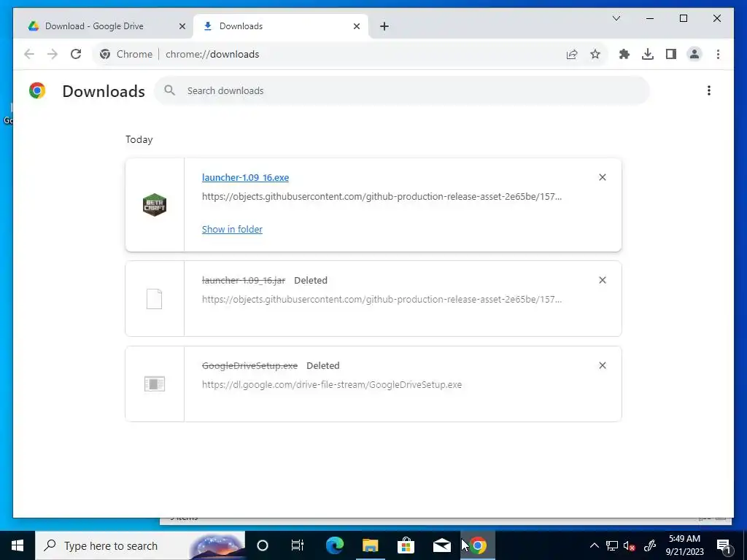Click the githubusercontent URL under launcher jar
Screen dimensions: 747x560
pos(382,300)
